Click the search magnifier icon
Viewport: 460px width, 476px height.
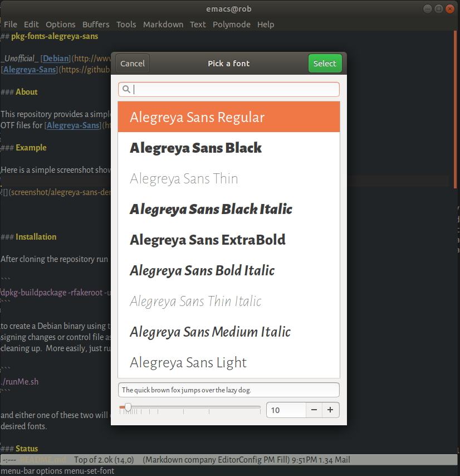126,89
